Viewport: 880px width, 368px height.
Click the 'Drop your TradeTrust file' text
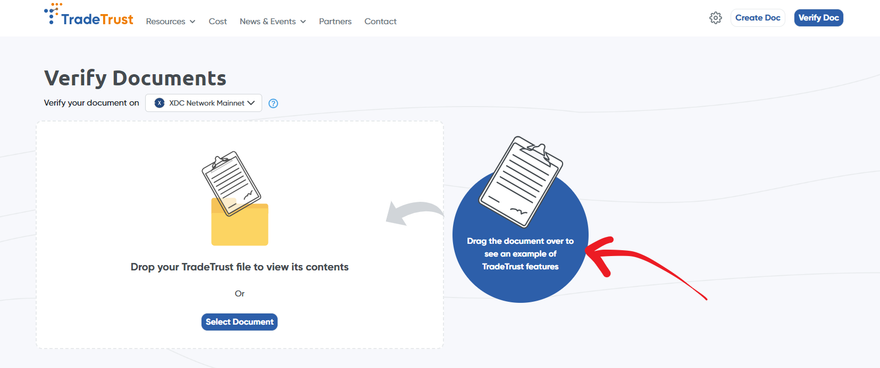point(240,267)
